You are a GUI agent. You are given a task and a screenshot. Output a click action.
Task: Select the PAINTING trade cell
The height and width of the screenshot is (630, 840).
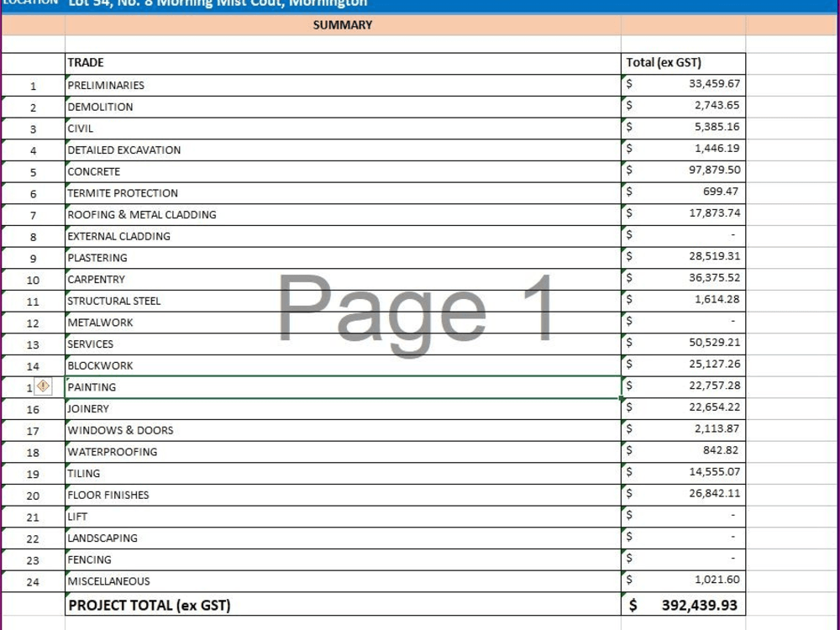343,387
